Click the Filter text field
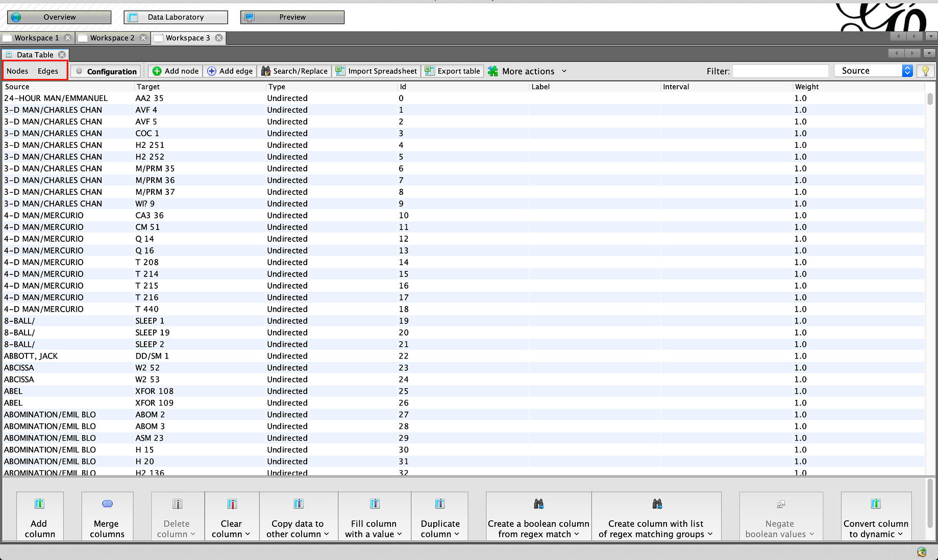 (780, 71)
